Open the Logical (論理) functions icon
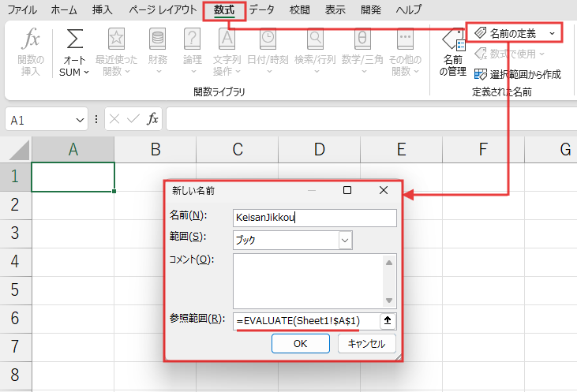 click(192, 39)
